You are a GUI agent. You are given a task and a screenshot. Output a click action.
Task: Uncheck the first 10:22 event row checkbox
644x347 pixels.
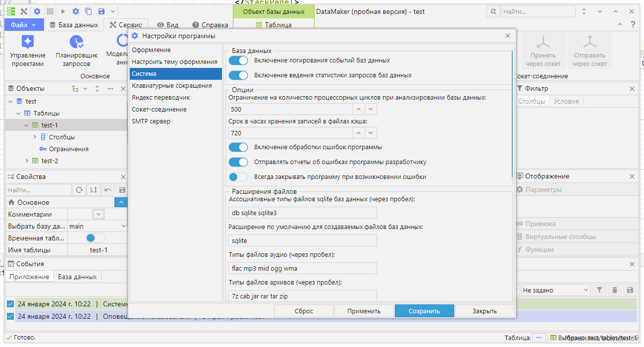pyautogui.click(x=11, y=304)
